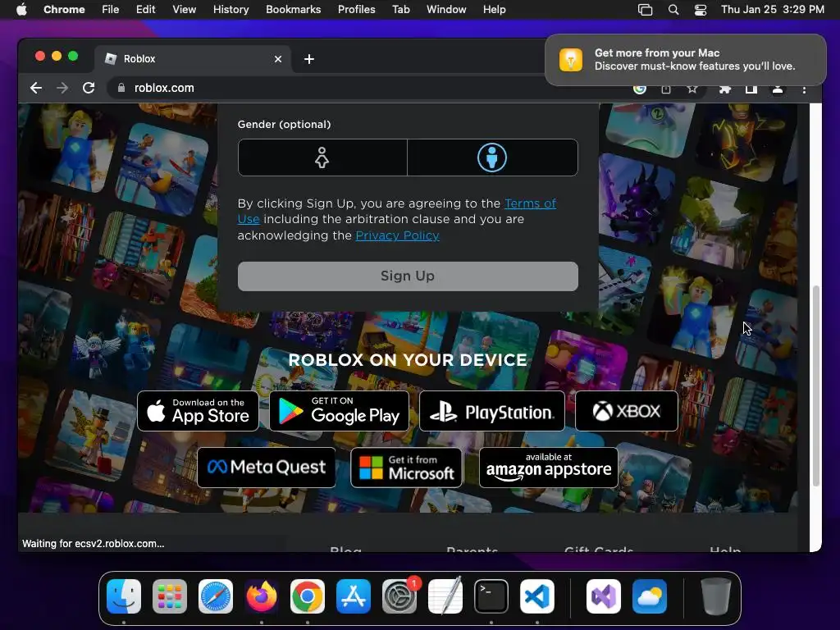Open the Get more from your Mac notification
The image size is (840, 630).
click(686, 59)
